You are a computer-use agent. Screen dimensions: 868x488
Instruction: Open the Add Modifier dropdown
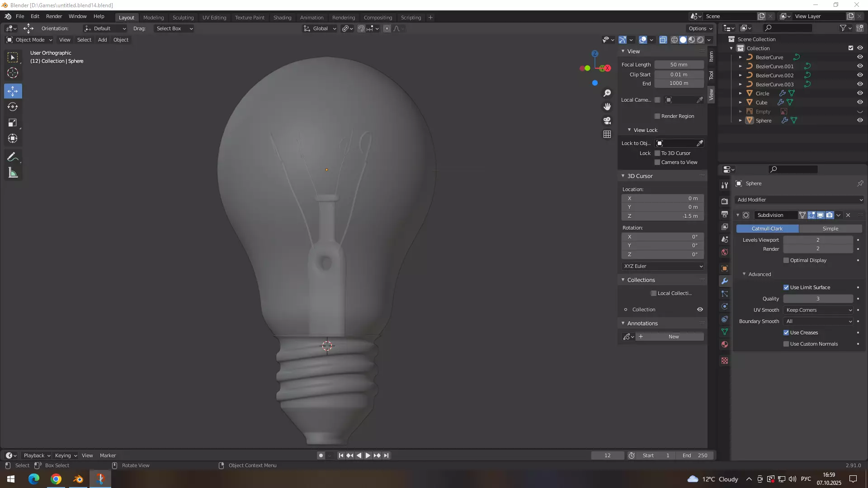pyautogui.click(x=799, y=200)
